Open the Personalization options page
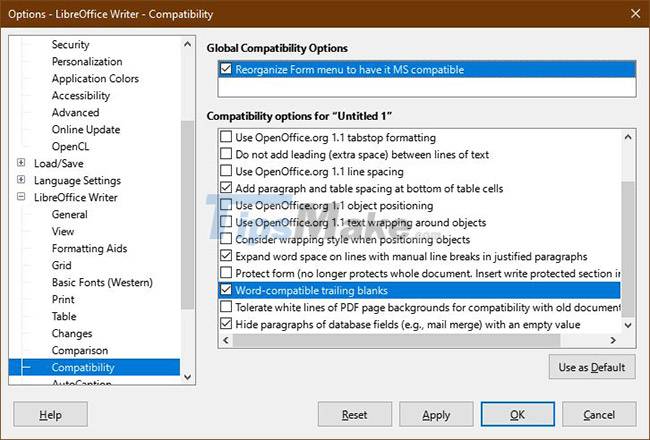This screenshot has width=650, height=440. click(x=87, y=61)
